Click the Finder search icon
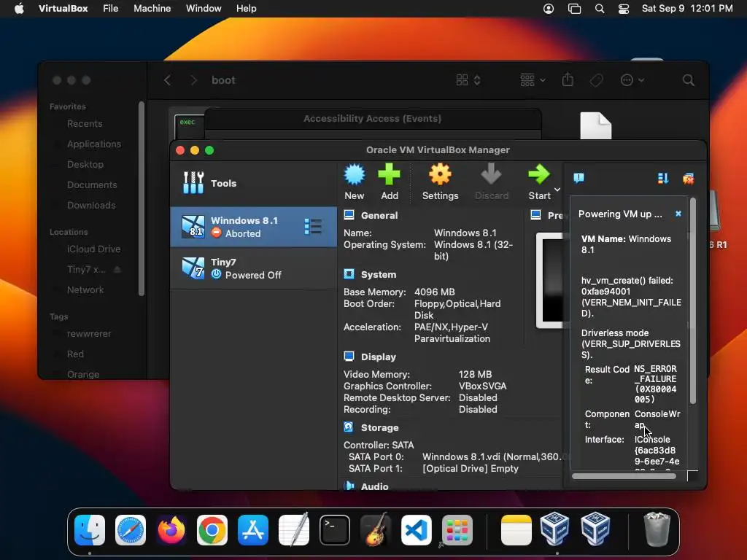This screenshot has height=560, width=747. 689,80
